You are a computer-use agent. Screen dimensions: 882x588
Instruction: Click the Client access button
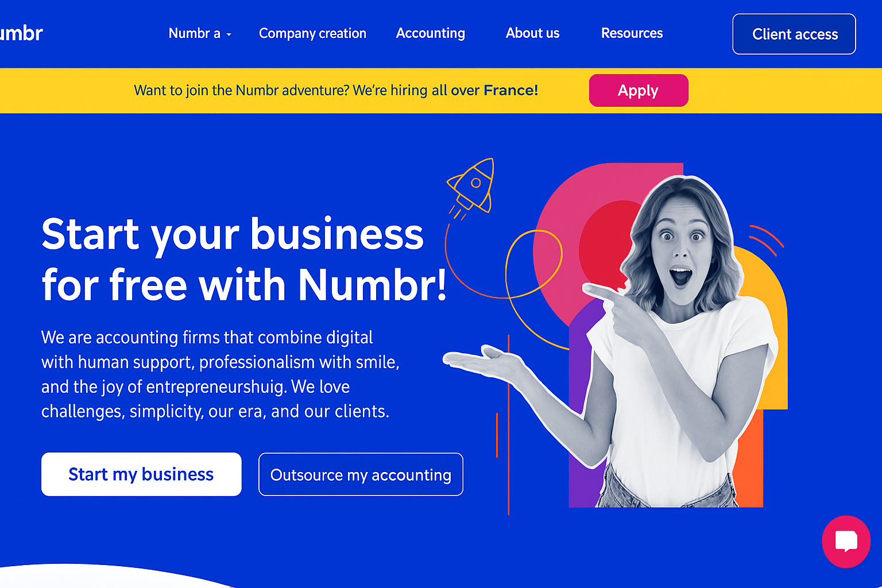(794, 34)
